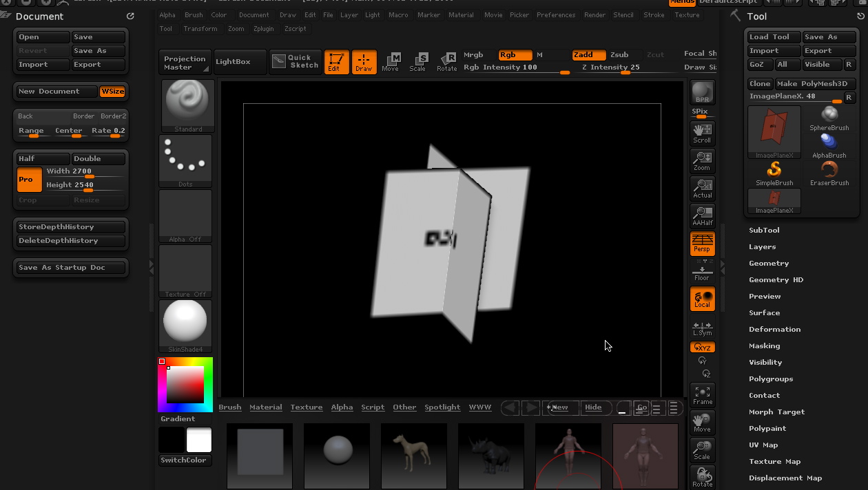Image resolution: width=868 pixels, height=490 pixels.
Task: Select the Move transform icon in top shelf
Action: (x=391, y=62)
